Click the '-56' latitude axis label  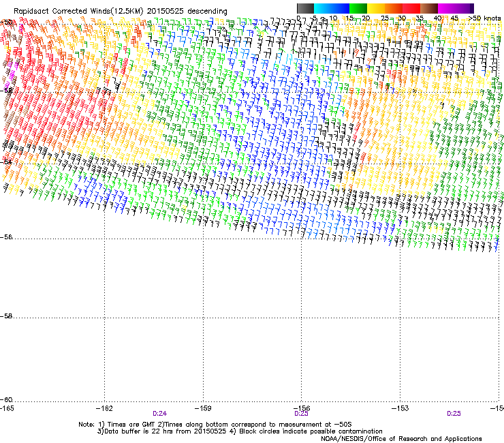coord(6,237)
